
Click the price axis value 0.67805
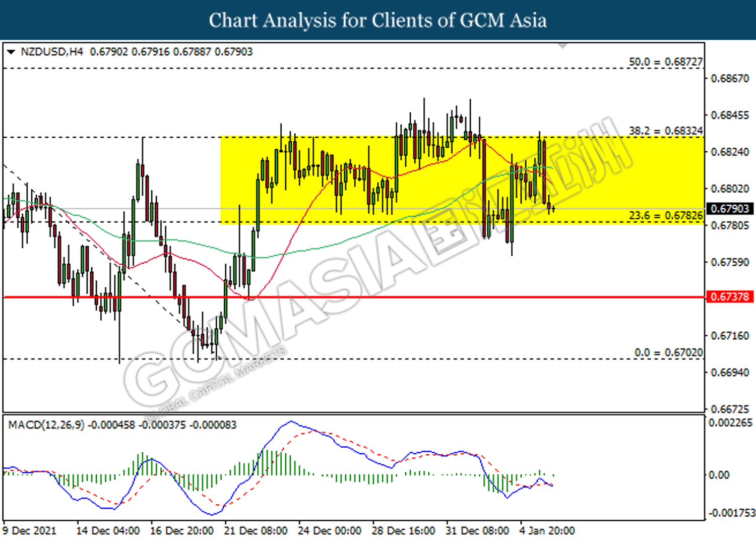730,225
